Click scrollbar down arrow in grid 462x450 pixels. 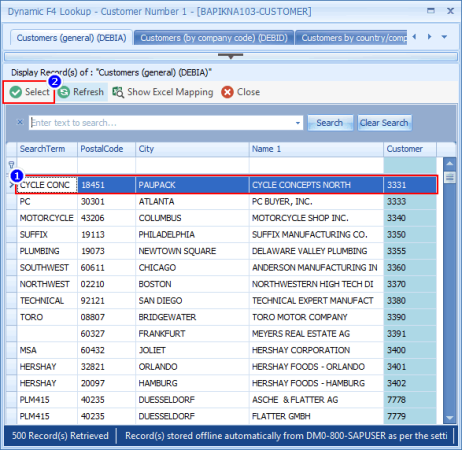pyautogui.click(x=450, y=418)
